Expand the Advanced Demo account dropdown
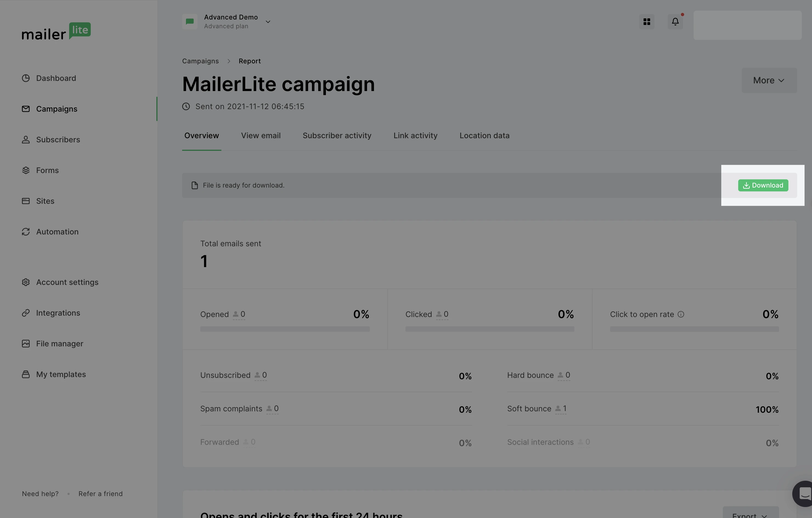This screenshot has width=812, height=518. pyautogui.click(x=268, y=22)
